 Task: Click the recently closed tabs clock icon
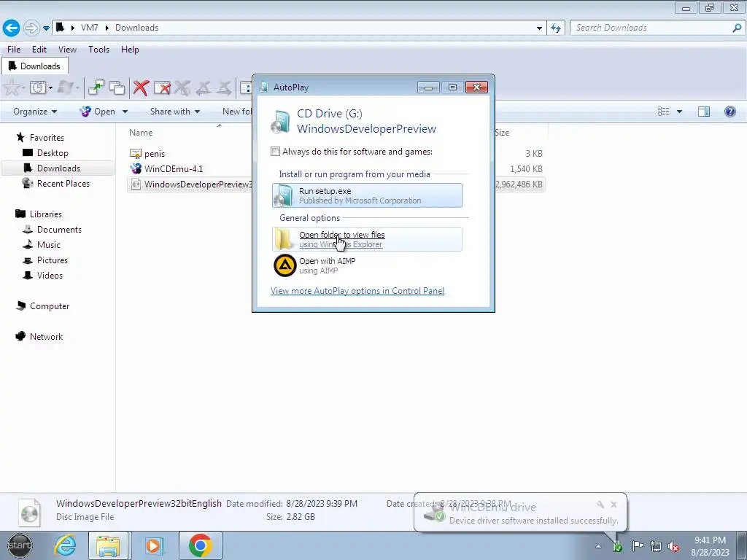38,87
